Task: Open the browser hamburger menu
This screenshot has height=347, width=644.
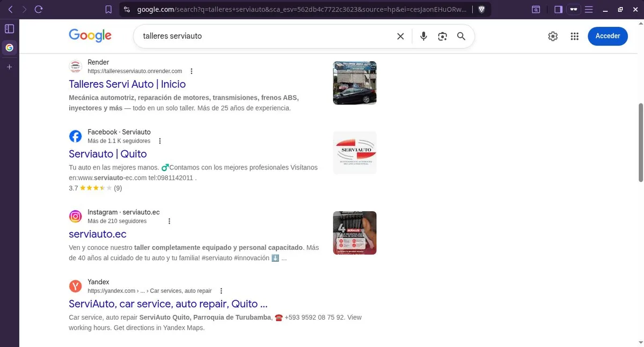Action: 589,9
